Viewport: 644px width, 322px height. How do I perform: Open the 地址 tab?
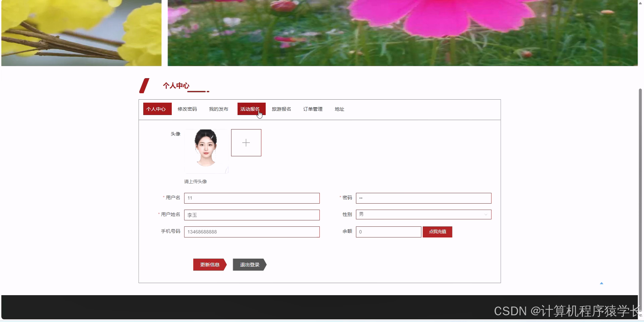(339, 109)
